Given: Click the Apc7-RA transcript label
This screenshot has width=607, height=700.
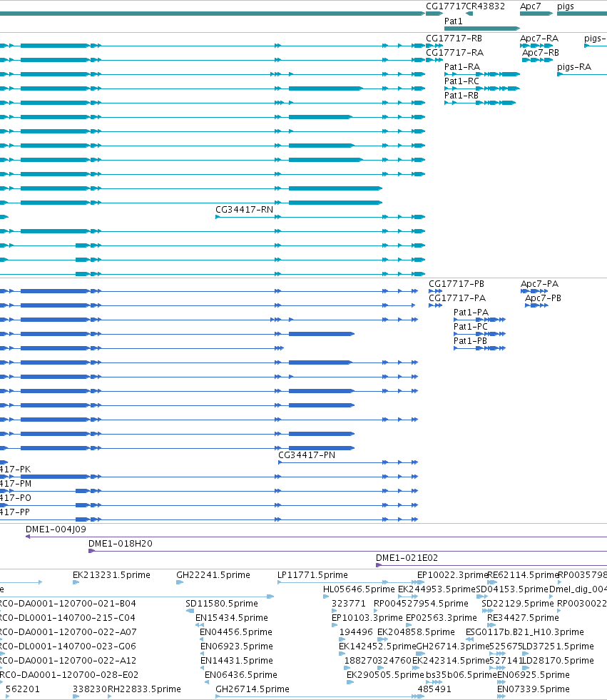Looking at the screenshot, I should (539, 39).
